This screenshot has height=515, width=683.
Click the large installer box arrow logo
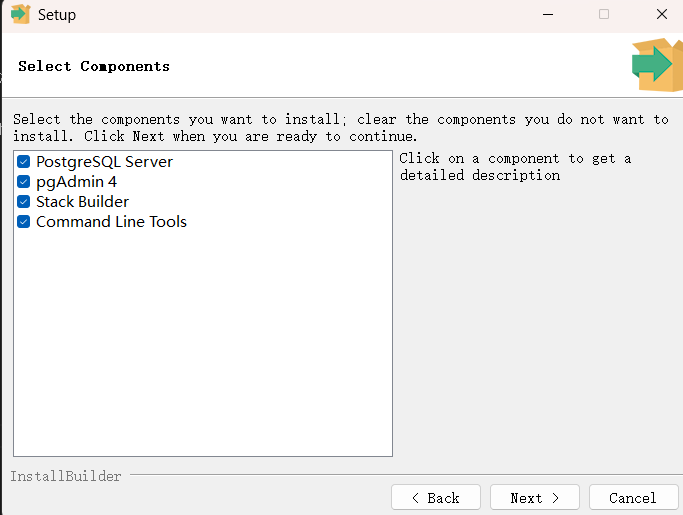pyautogui.click(x=657, y=65)
